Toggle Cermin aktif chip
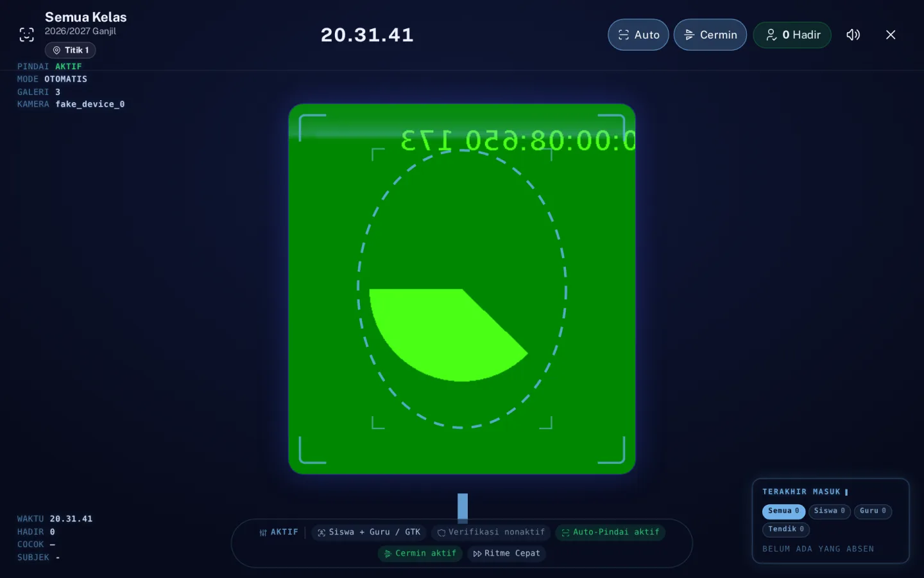 point(420,554)
